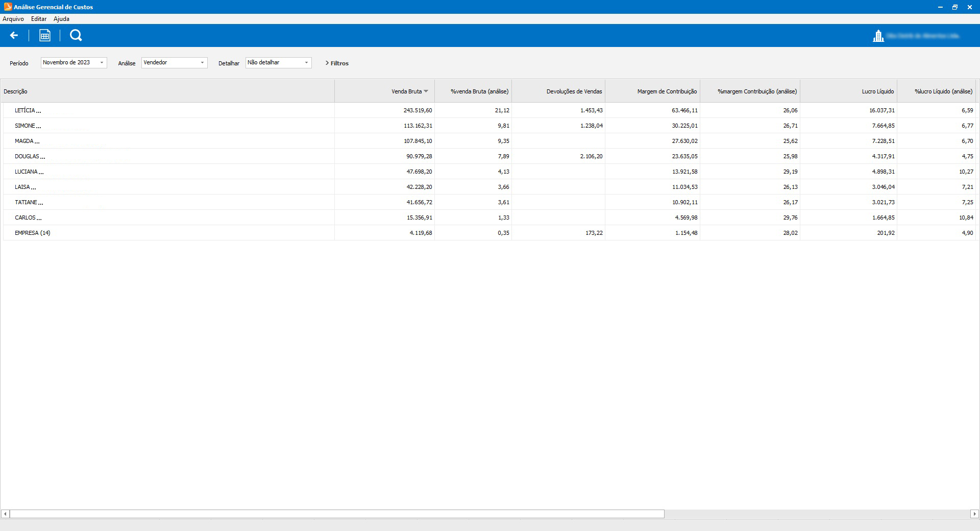
Task: Select the TATIANE row
Action: (x=489, y=202)
